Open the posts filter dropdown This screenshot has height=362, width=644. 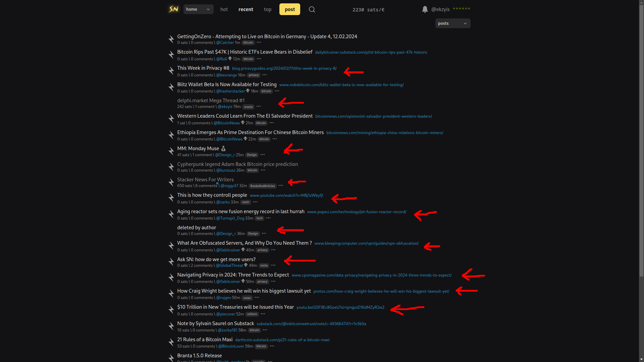[452, 23]
